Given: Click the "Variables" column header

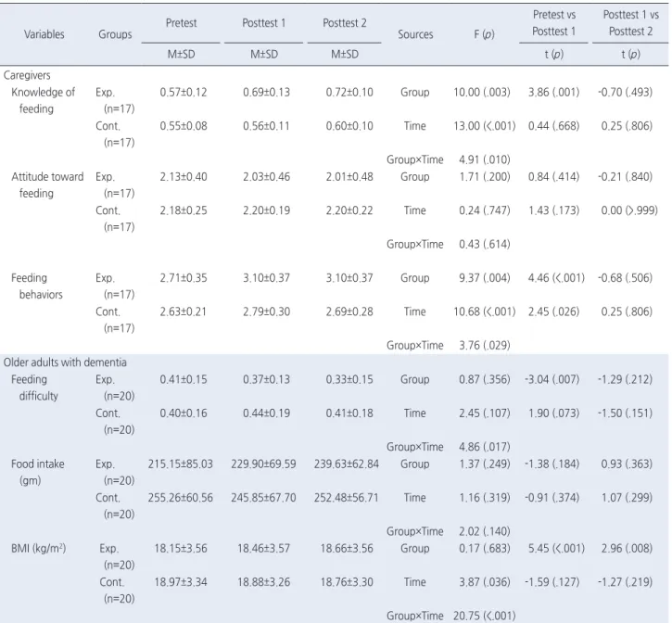Looking at the screenshot, I should pyautogui.click(x=44, y=34).
